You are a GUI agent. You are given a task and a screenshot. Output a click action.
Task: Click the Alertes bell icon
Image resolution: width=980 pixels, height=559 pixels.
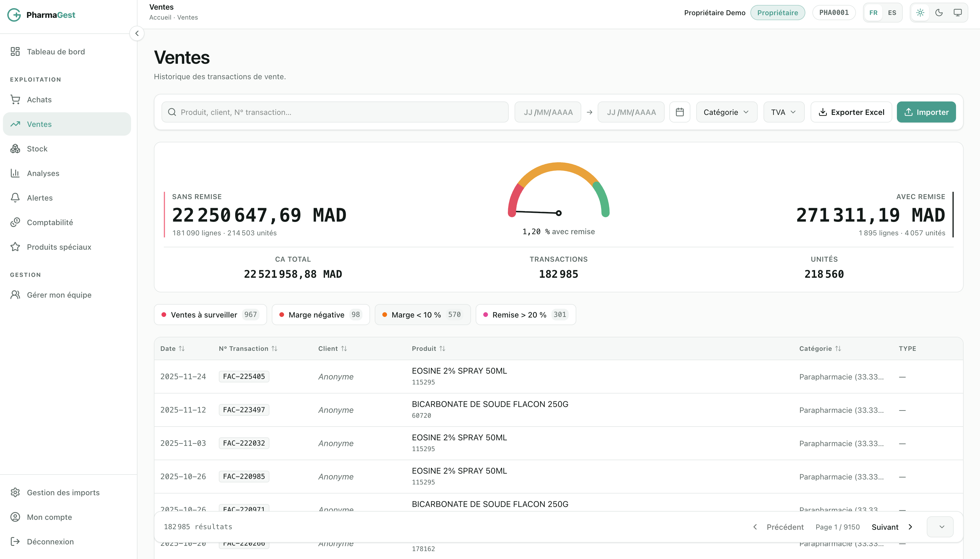tap(16, 198)
